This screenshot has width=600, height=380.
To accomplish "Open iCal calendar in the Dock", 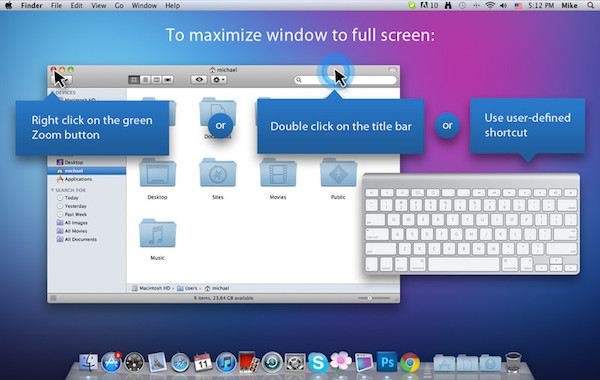I will coord(203,362).
